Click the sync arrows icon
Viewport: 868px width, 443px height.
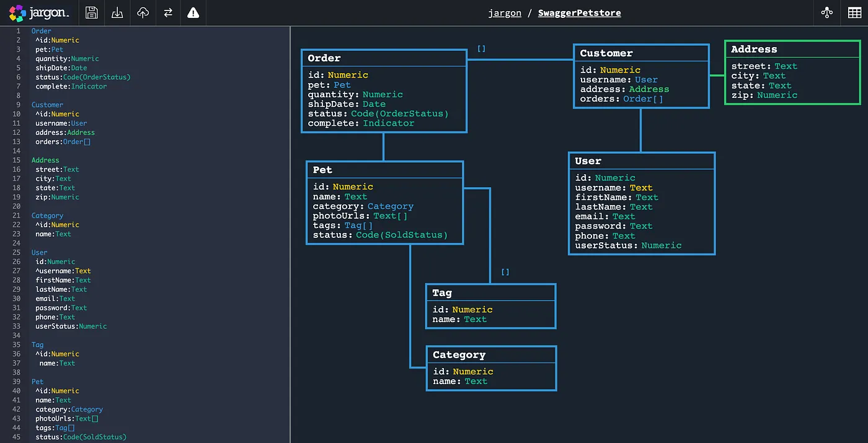click(167, 12)
